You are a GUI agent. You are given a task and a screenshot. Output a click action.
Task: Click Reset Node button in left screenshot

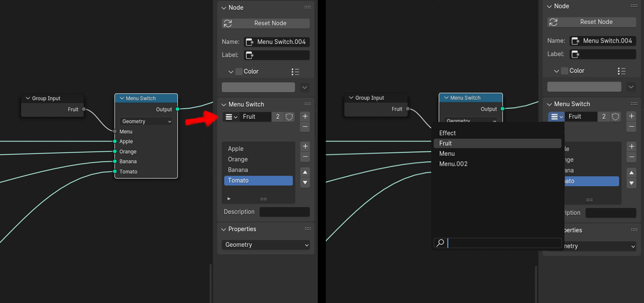tap(266, 23)
